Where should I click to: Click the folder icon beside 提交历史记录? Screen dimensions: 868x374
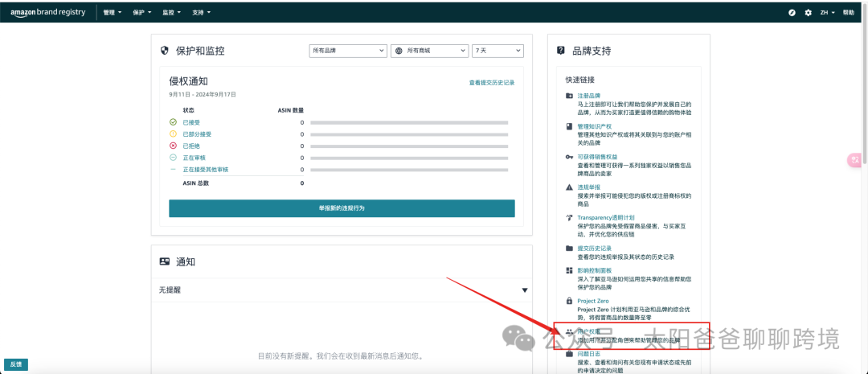tap(569, 249)
